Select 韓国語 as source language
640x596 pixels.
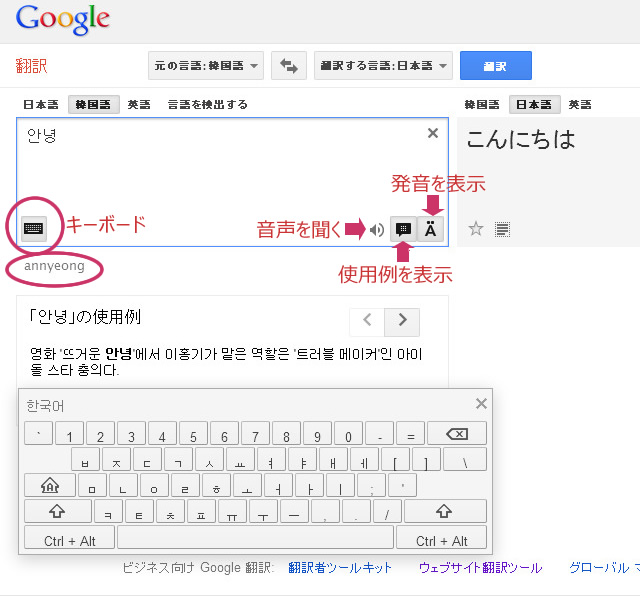coord(93,105)
